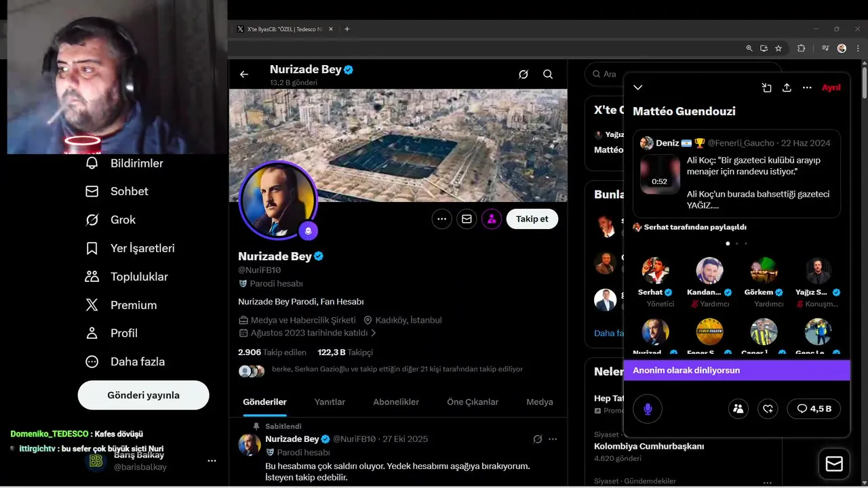Click the browser zoom magnifier icon

pyautogui.click(x=749, y=48)
